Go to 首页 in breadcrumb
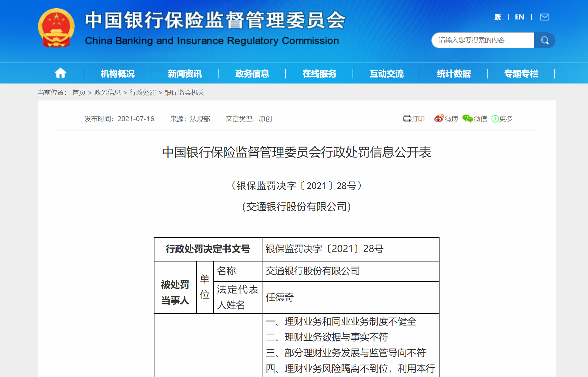Image resolution: width=588 pixels, height=377 pixels. point(79,92)
